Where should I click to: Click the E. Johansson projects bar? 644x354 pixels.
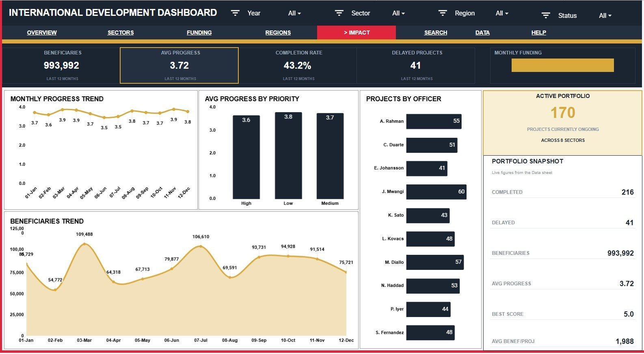[x=427, y=168]
